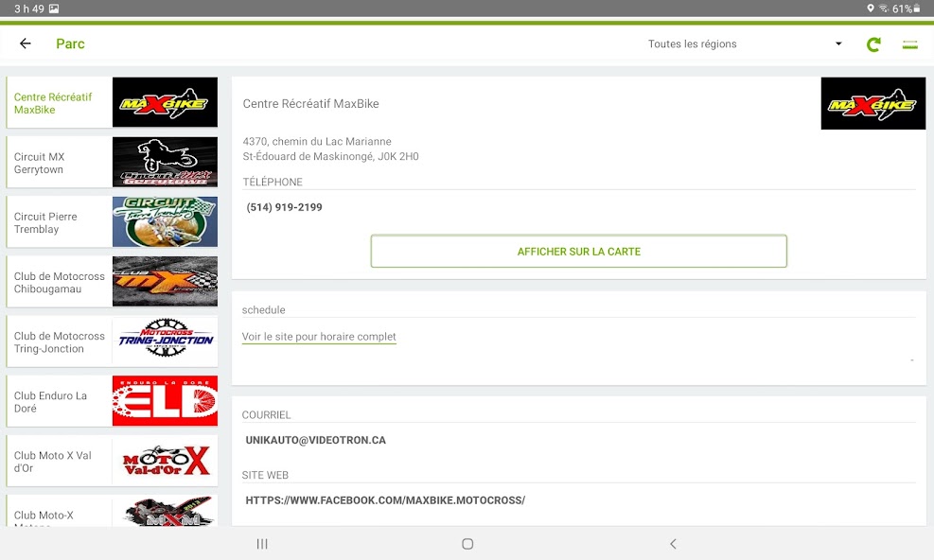The image size is (934, 560).
Task: Open Club de Motocross Tring-Jonction
Action: coord(113,341)
